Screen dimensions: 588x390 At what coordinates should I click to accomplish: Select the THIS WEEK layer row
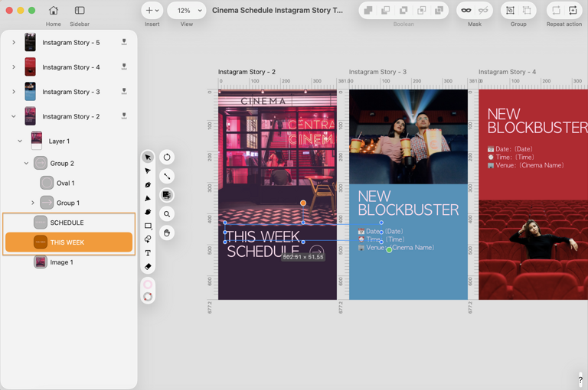point(69,242)
